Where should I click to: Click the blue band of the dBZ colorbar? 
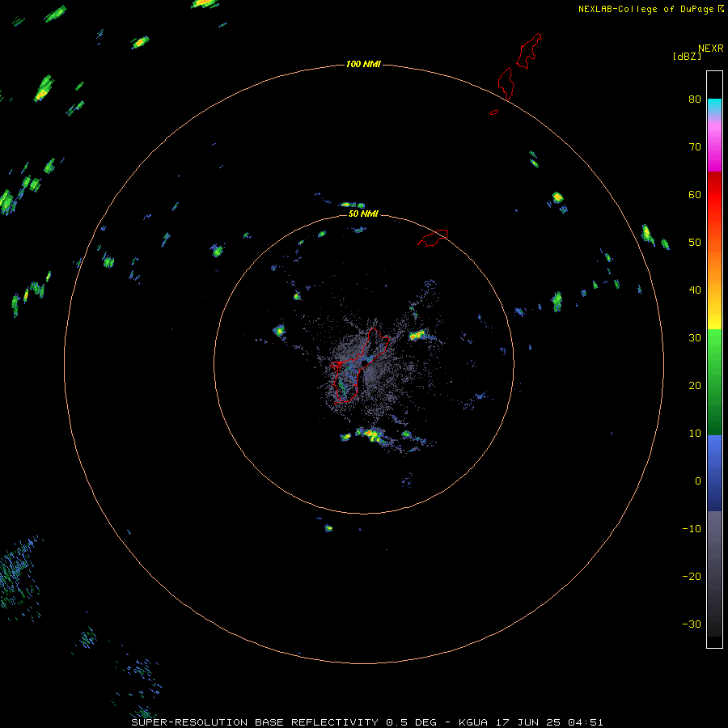point(714,472)
